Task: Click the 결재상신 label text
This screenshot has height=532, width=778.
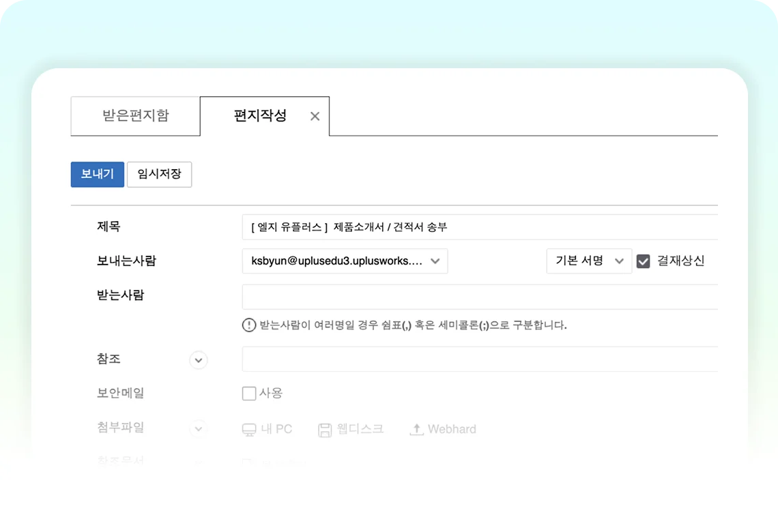Action: pos(680,261)
